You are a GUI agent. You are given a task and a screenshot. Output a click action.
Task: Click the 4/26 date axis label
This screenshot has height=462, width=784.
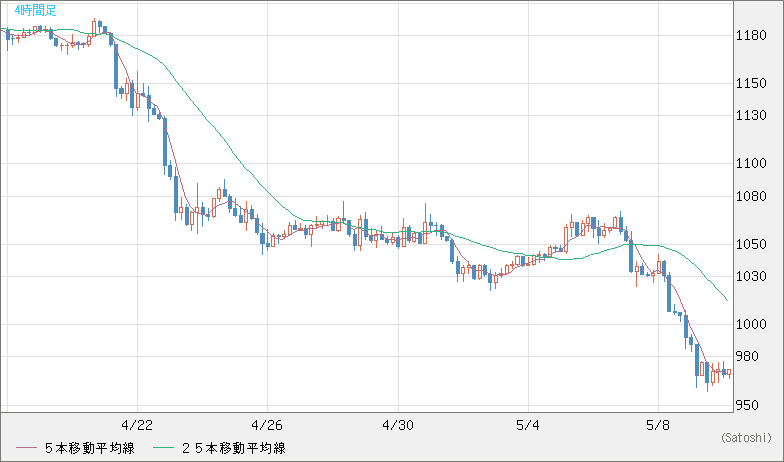pyautogui.click(x=267, y=426)
